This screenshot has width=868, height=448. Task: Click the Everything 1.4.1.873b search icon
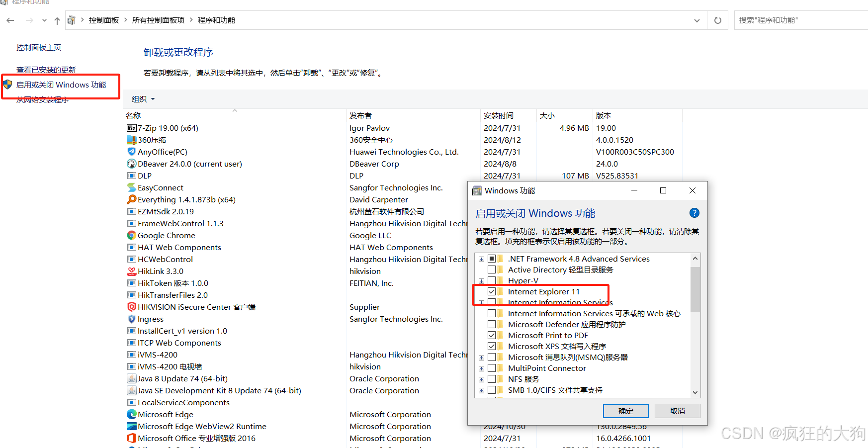click(x=131, y=199)
